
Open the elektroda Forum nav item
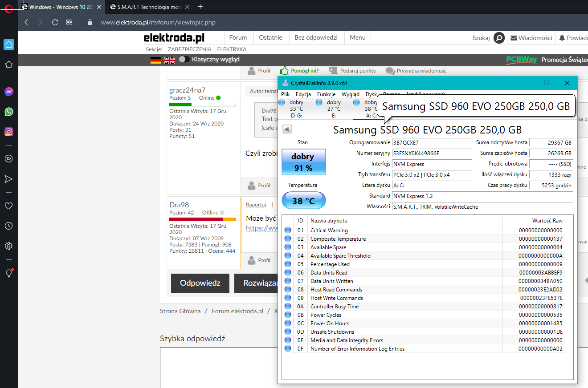[x=238, y=38]
